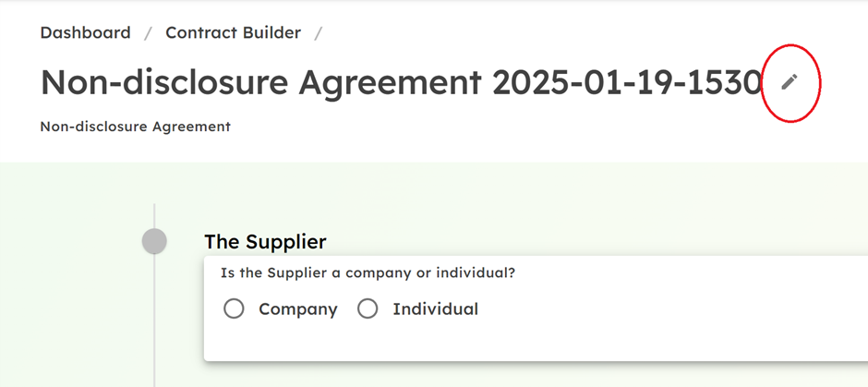Click the word Agreement in the large title

[x=389, y=82]
